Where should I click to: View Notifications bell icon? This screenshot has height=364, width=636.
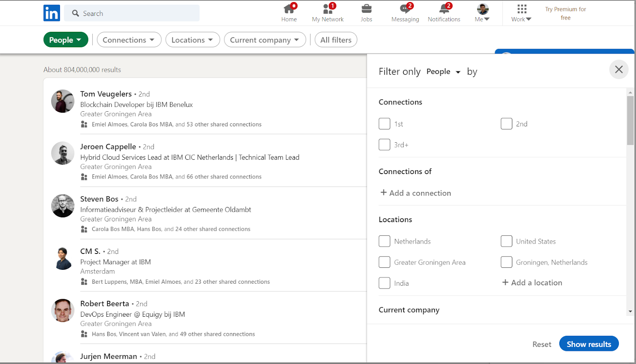444,9
